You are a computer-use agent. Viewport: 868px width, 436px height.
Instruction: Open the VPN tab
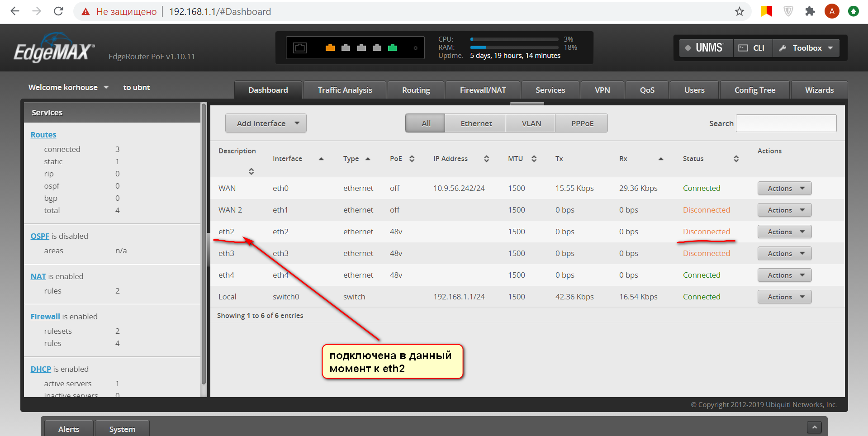tap(602, 90)
